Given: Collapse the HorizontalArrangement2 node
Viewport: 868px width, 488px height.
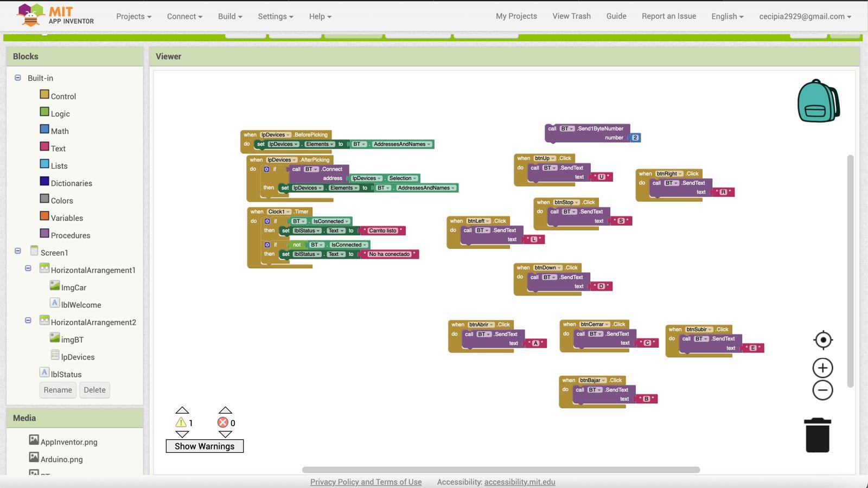Looking at the screenshot, I should [28, 320].
